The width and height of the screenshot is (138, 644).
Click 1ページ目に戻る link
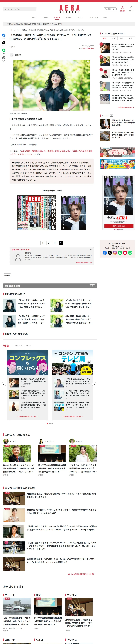pos(88,48)
